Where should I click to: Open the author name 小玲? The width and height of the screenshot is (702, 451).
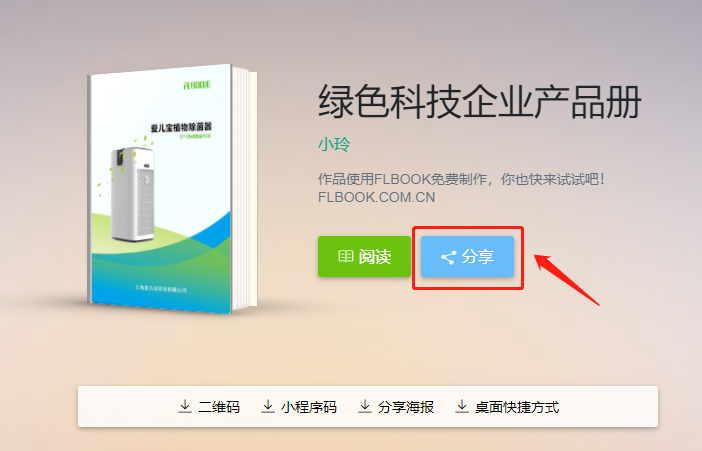(334, 145)
